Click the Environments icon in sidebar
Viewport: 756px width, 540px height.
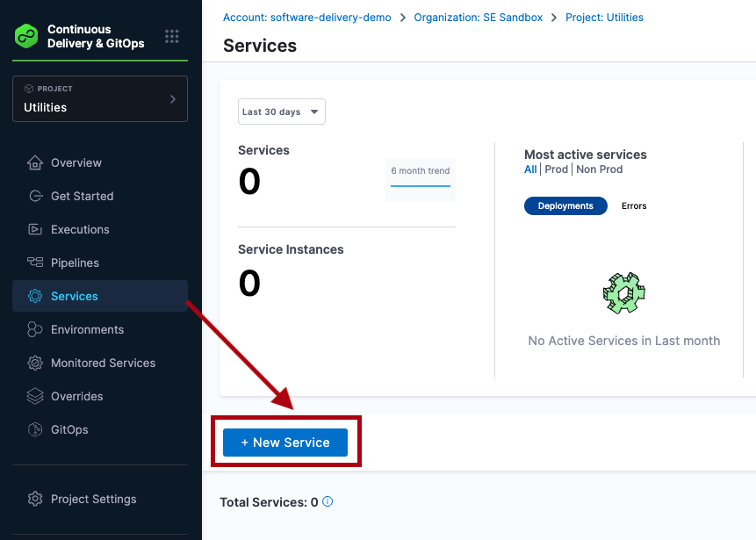(x=35, y=329)
